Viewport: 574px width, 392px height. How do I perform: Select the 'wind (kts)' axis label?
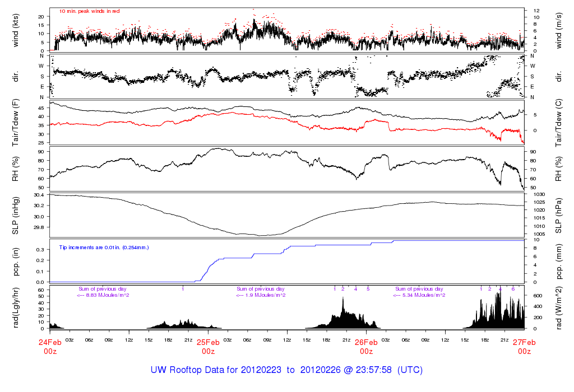pos(15,30)
